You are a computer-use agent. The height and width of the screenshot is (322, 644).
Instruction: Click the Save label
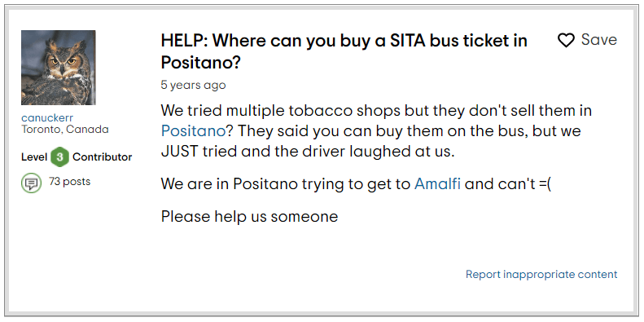point(599,40)
